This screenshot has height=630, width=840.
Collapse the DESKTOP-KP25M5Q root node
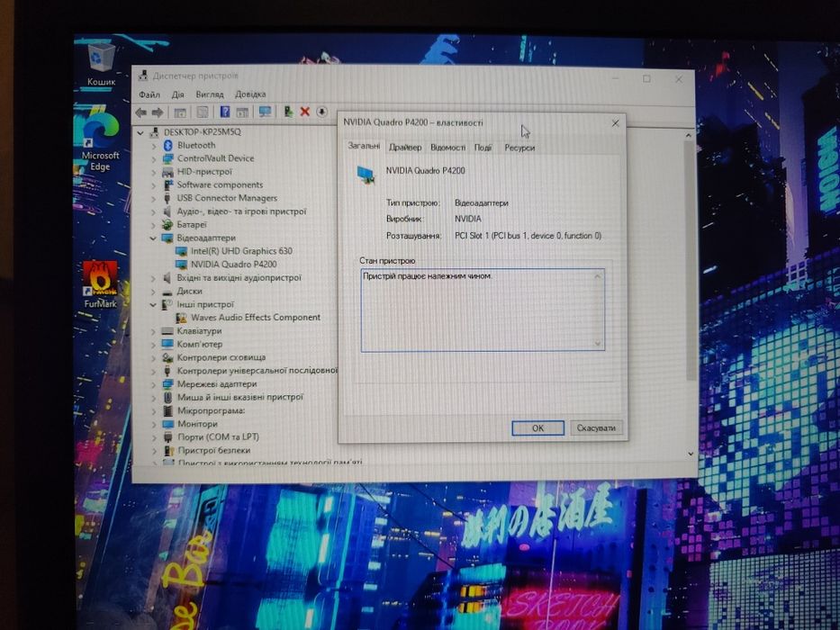coord(140,131)
